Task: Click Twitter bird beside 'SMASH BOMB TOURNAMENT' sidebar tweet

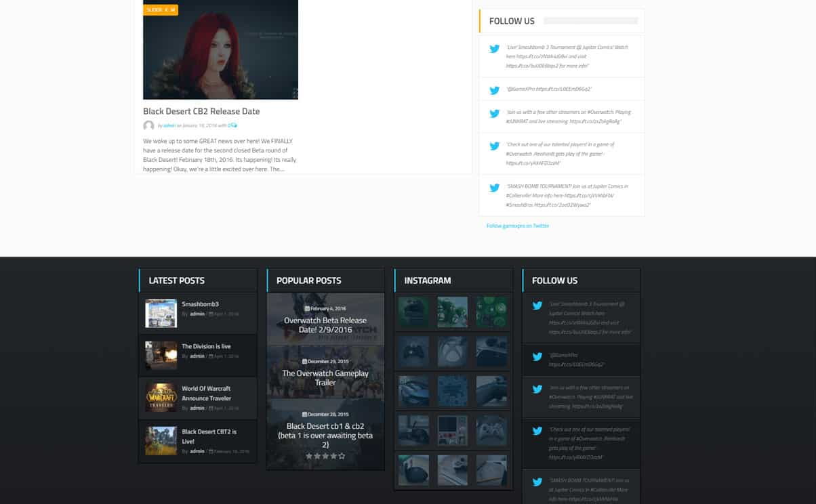Action: pos(495,188)
